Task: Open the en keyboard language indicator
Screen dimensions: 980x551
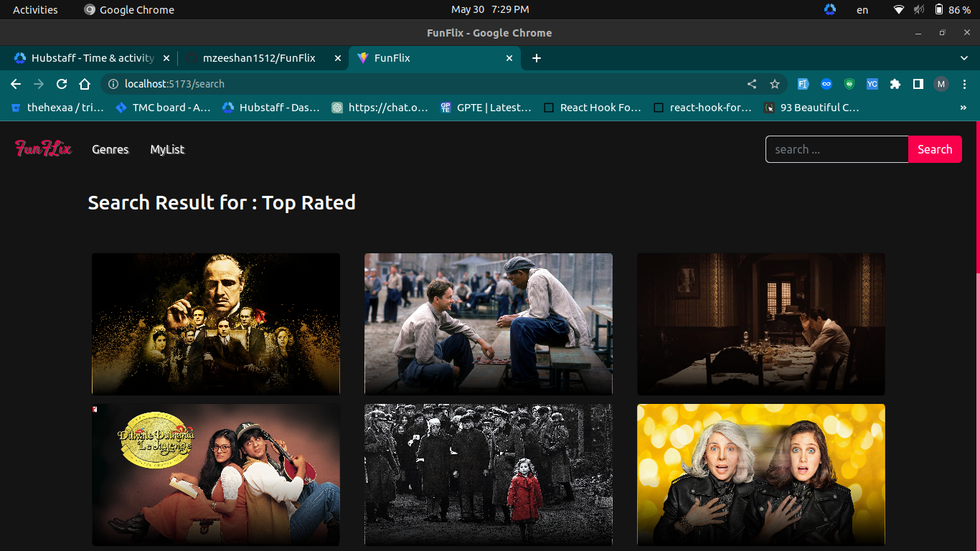Action: point(862,9)
